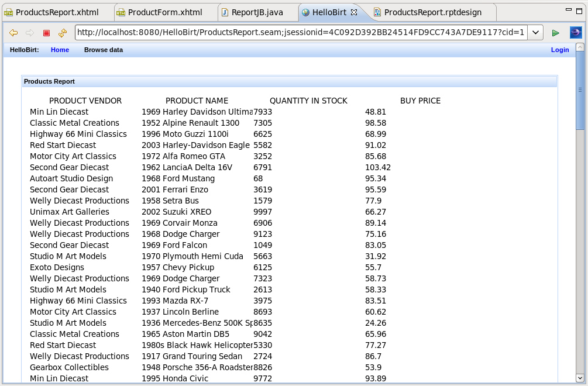Click the vertical scrollbar thumb
Viewport: 588px width, 386px height.
point(580,90)
